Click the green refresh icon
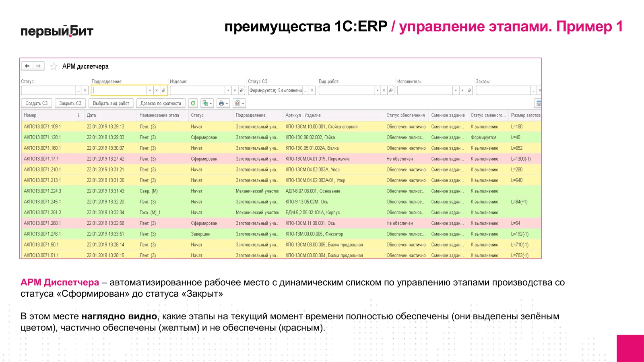 [x=193, y=103]
